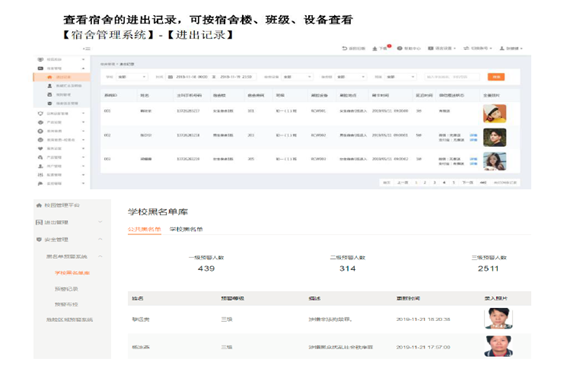
Task: Open blacklist photo dated 2019-11-21 17:57:00
Action: coord(499,346)
